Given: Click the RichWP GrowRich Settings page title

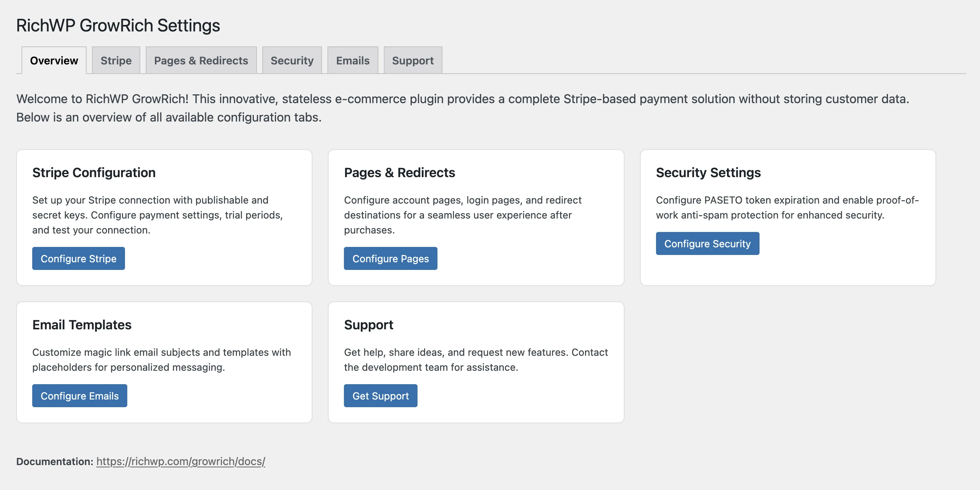Looking at the screenshot, I should (x=118, y=26).
